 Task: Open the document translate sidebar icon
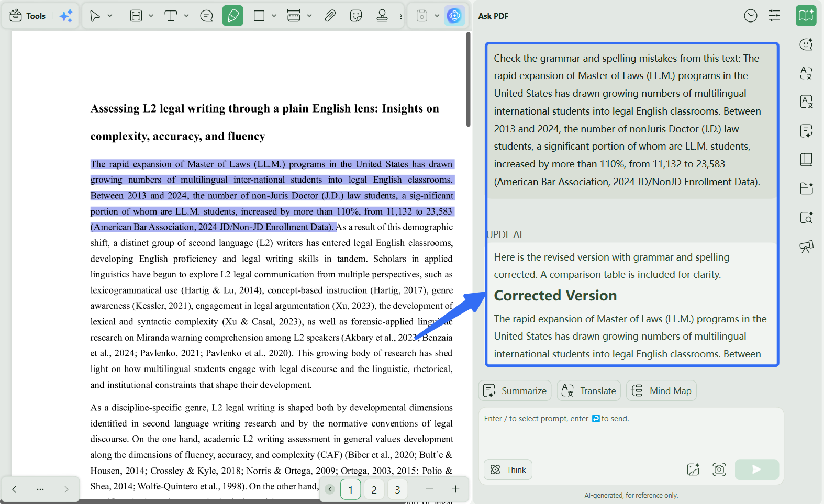pos(806,102)
